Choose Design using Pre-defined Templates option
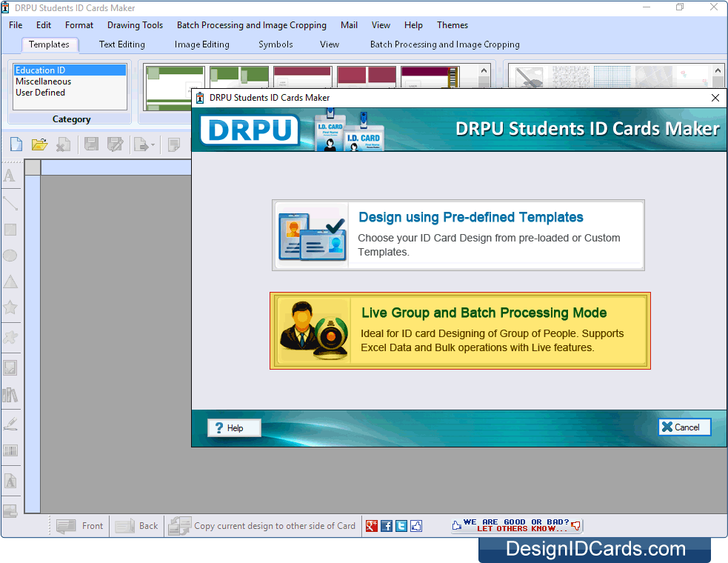This screenshot has height=563, width=728. tap(458, 235)
